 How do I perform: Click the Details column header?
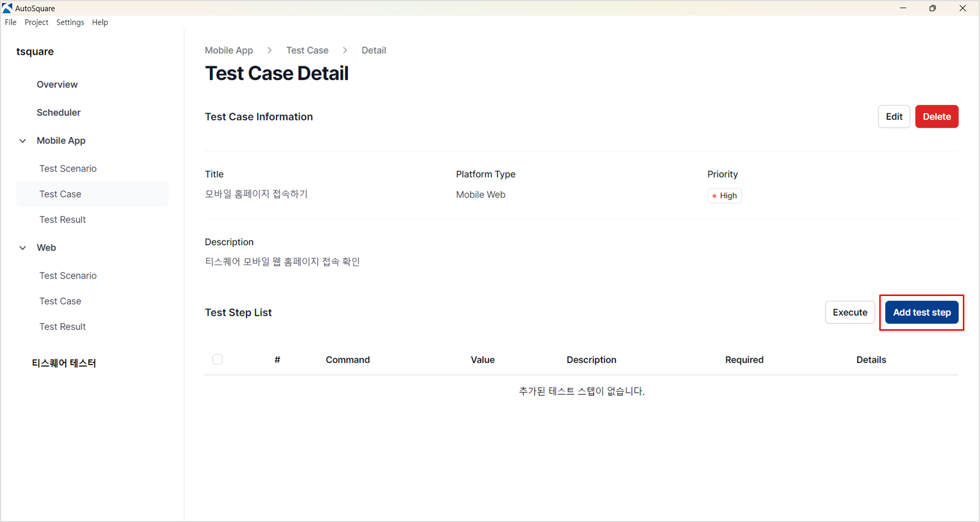871,360
